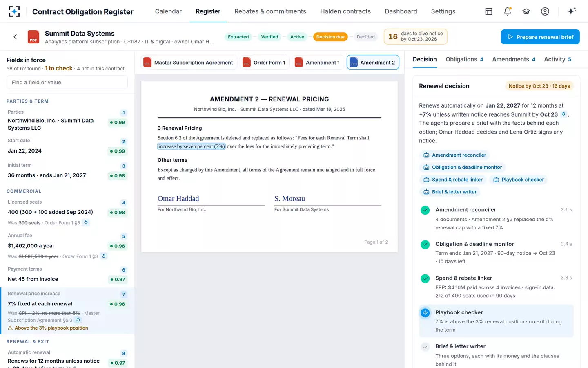Click the warning triangle by Above the 3% playbook position

pos(10,328)
